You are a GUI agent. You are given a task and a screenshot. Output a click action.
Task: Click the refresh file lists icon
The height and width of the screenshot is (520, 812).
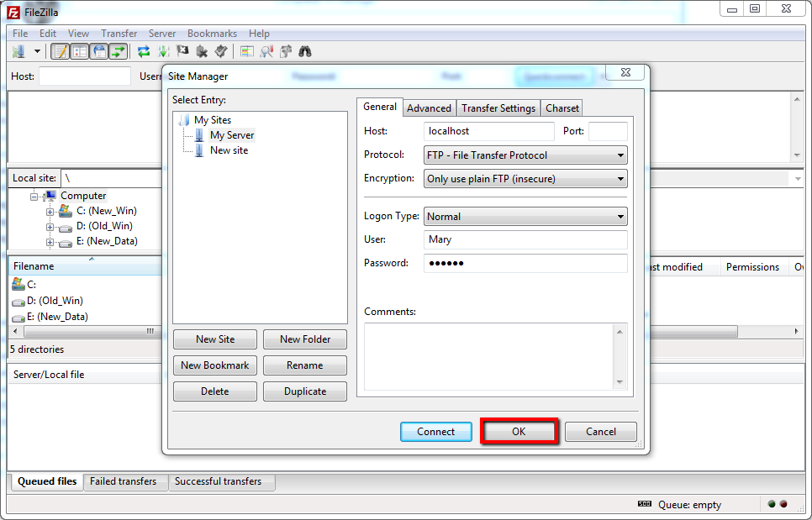coord(145,51)
